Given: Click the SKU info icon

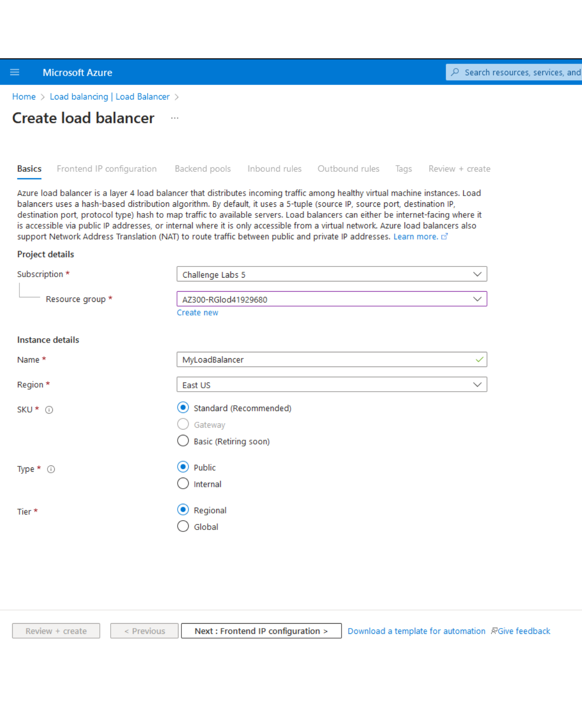Looking at the screenshot, I should click(x=49, y=410).
